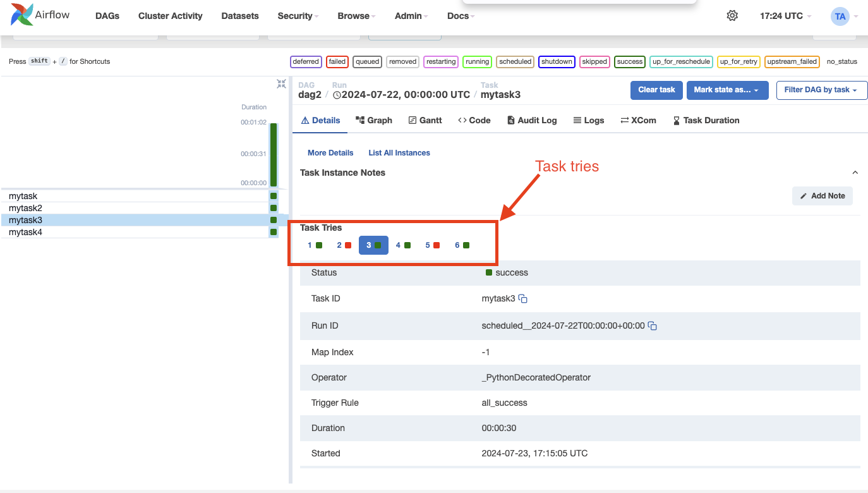Image resolution: width=868 pixels, height=493 pixels.
Task: Select task try number 5
Action: [x=433, y=245]
